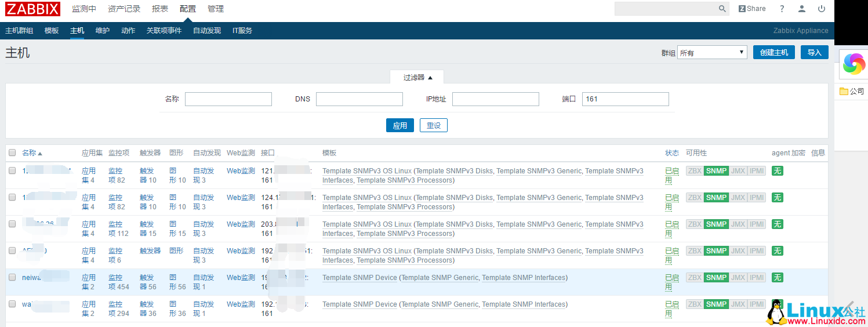Click the 应用 filter button
Image resolution: width=868 pixels, height=327 pixels.
click(400, 125)
